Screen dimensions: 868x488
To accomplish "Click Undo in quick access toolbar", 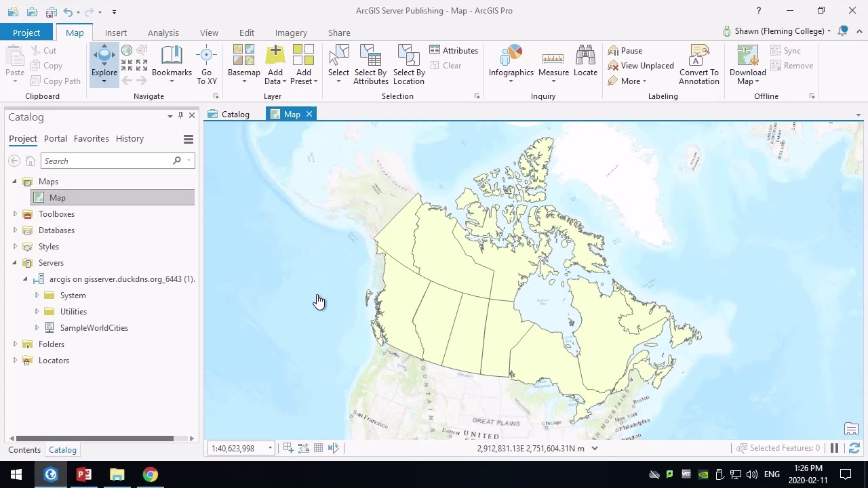I will (x=68, y=12).
